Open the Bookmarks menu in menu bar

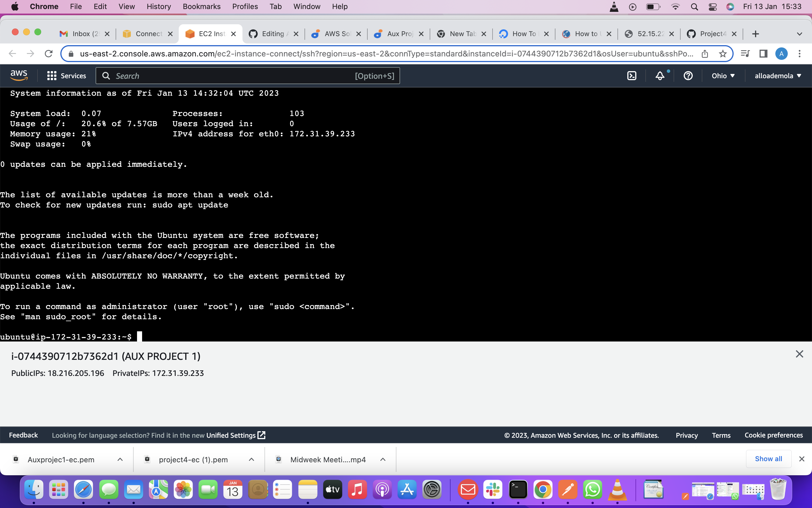click(202, 6)
